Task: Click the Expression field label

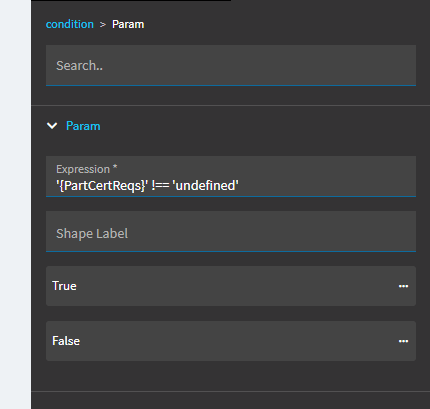Action: click(x=83, y=169)
